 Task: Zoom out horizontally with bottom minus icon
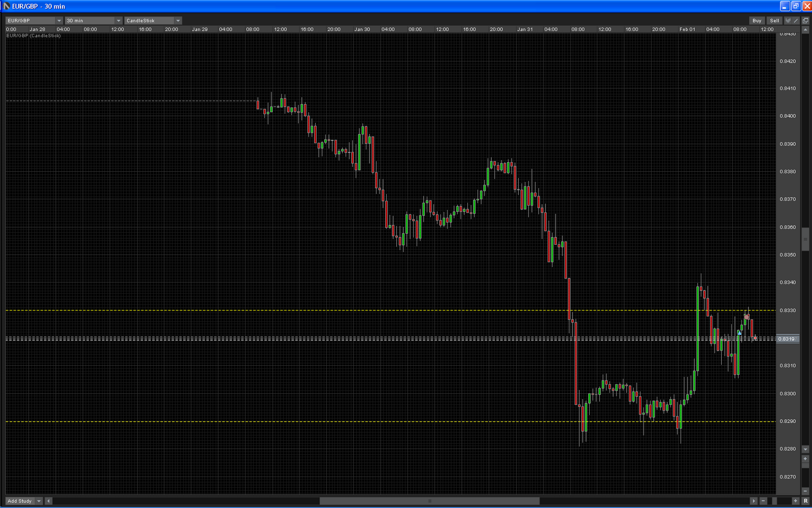[763, 501]
